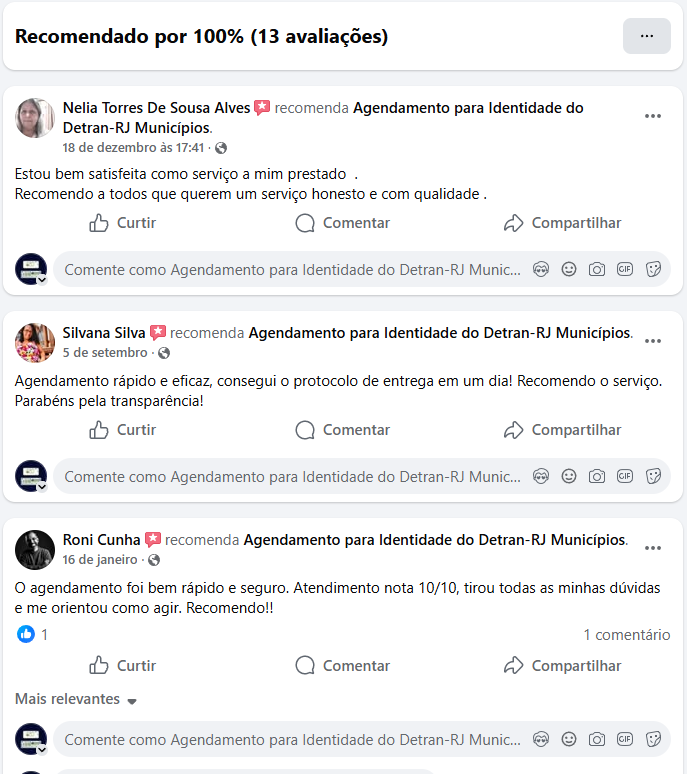Click the 18 de dezembro às 17:41 timestamp
Viewport: 687px width, 774px height.
click(x=133, y=148)
